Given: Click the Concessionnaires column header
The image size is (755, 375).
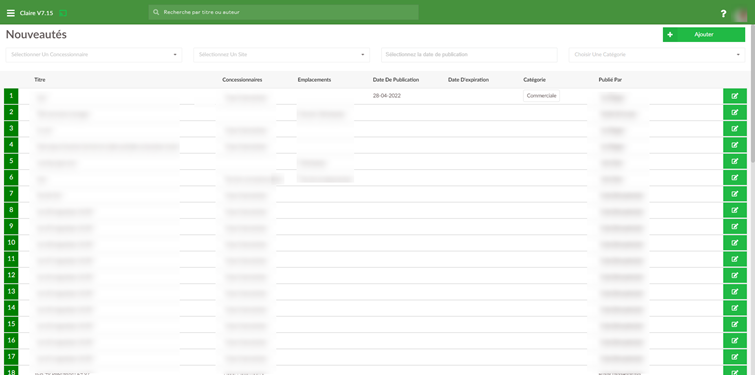Looking at the screenshot, I should pyautogui.click(x=242, y=80).
